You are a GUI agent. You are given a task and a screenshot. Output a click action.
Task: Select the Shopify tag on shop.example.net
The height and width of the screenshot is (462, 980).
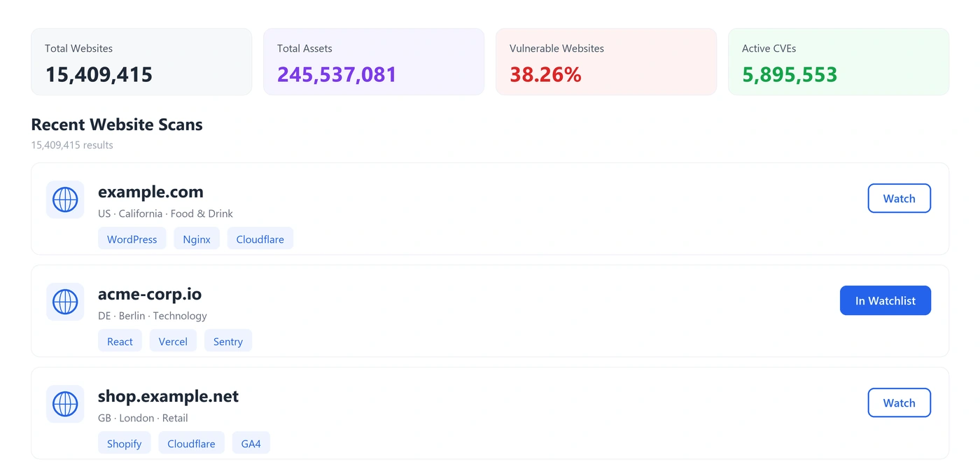tap(124, 443)
